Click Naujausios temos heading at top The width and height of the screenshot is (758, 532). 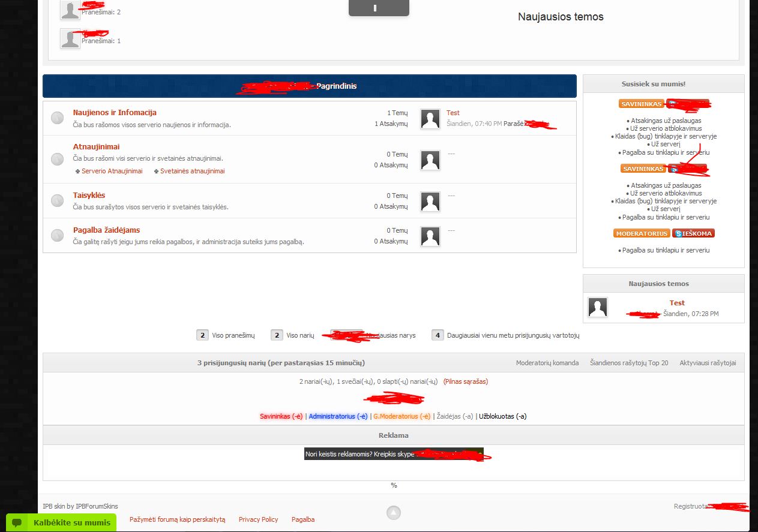click(561, 17)
